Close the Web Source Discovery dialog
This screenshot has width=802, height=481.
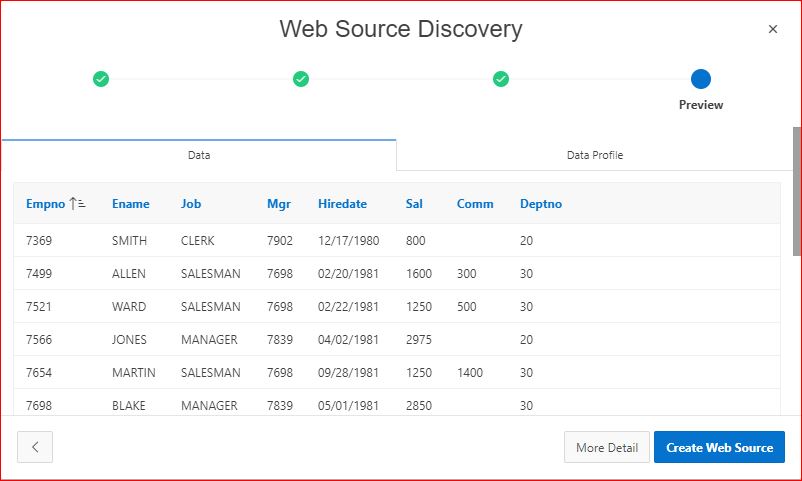[x=773, y=30]
